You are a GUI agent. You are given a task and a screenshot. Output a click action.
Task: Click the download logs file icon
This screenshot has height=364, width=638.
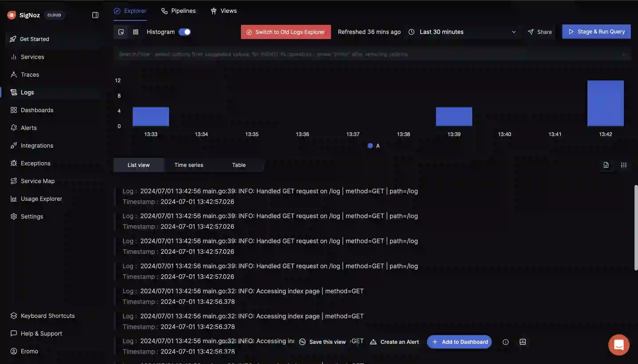[606, 165]
